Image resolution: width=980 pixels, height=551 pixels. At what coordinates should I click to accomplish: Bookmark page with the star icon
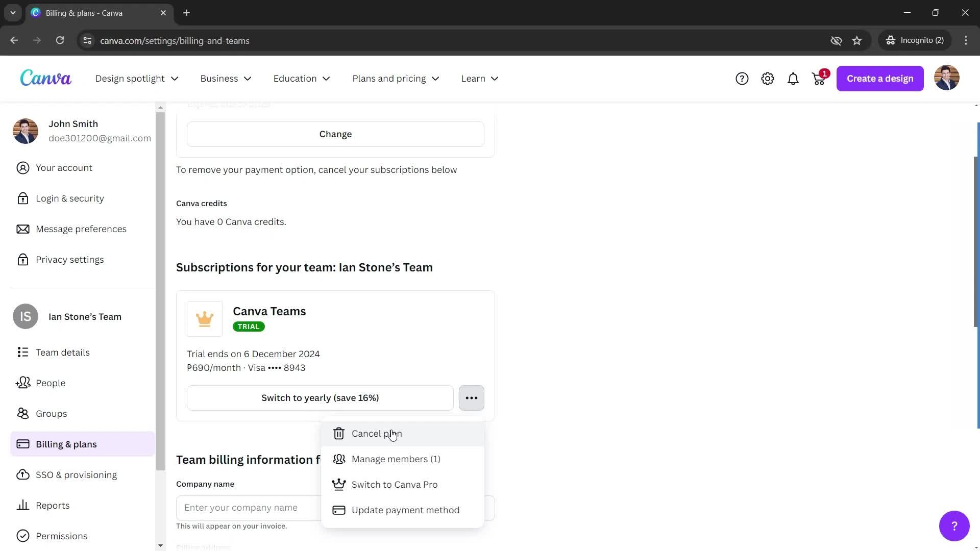click(x=856, y=40)
